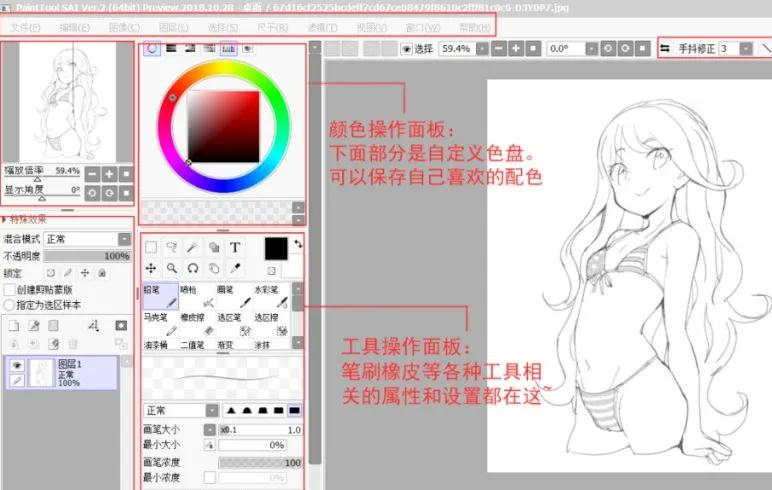Choose the 选区擦 selection eraser

[x=271, y=324]
